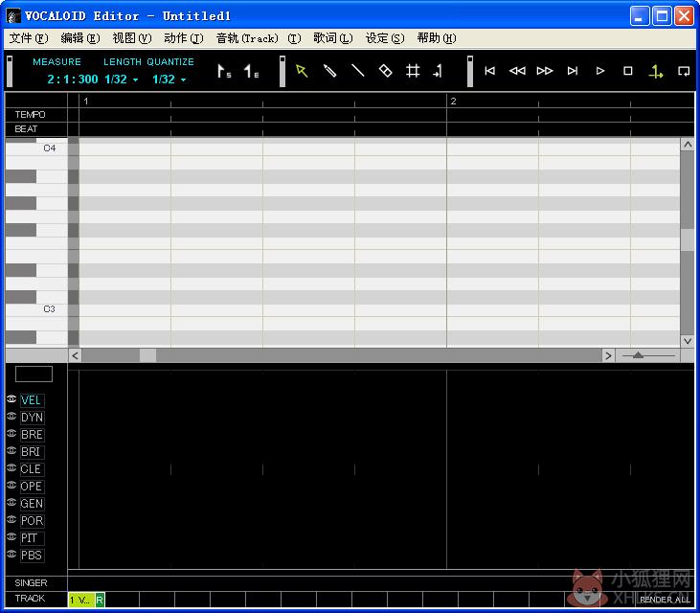
Task: Choose the eraser tool
Action: click(385, 71)
